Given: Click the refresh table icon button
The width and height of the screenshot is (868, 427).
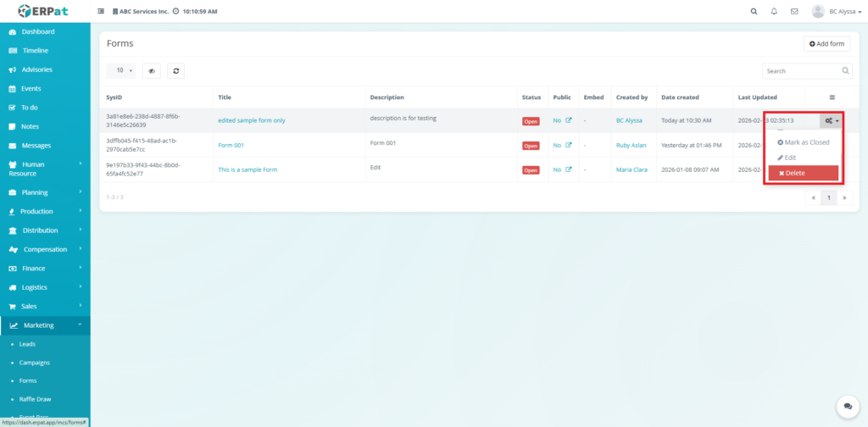Looking at the screenshot, I should (175, 71).
